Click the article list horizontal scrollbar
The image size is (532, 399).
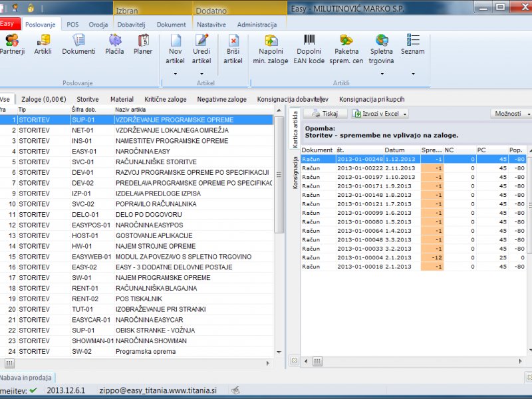[133, 364]
